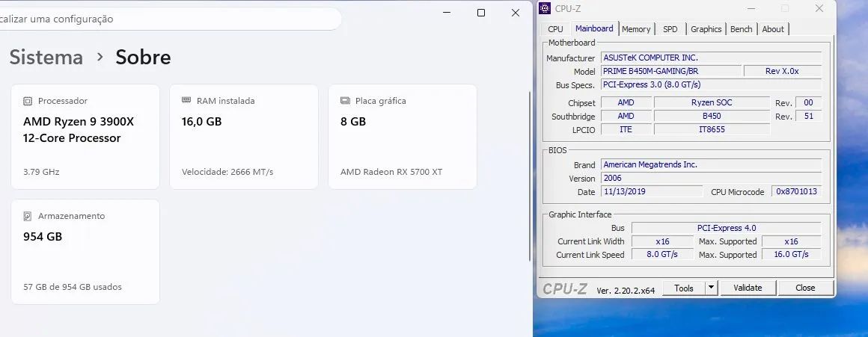Switch to the CPU tab
The height and width of the screenshot is (337, 868).
pos(555,28)
